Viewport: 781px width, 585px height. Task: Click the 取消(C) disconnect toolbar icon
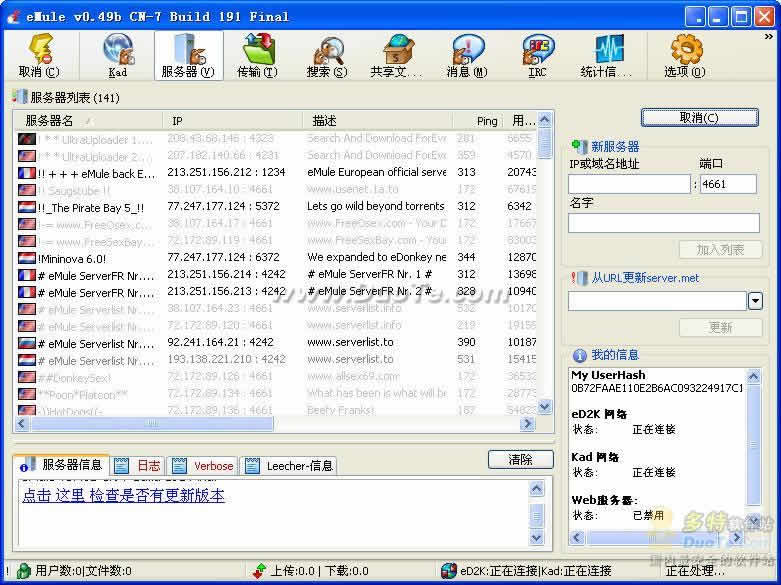[39, 55]
